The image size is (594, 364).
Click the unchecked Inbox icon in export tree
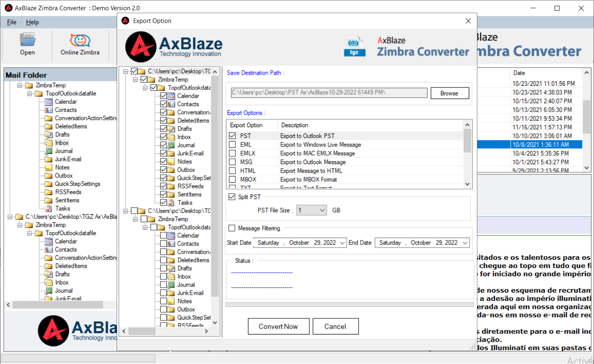click(171, 277)
